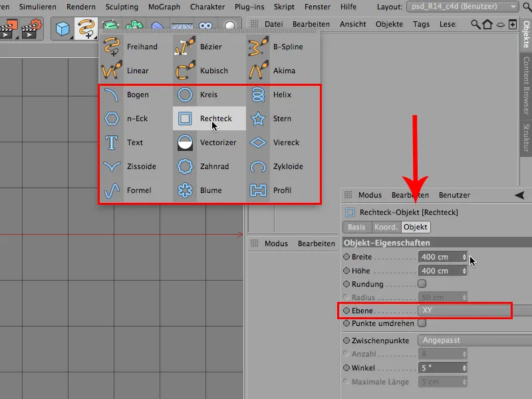This screenshot has width=532, height=399.
Task: Click the Breite 400 cm field
Action: (442, 257)
